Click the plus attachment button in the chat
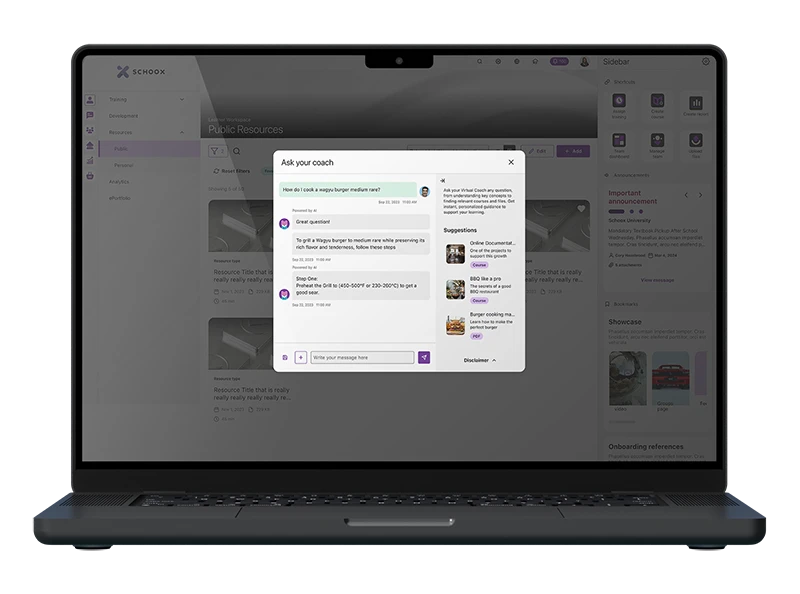Image resolution: width=800 pixels, height=594 pixels. (301, 357)
